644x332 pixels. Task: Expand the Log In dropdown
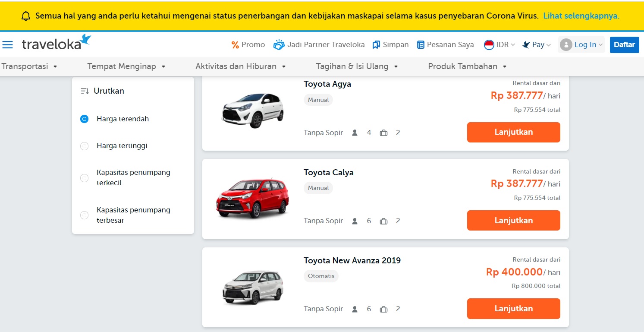[581, 45]
